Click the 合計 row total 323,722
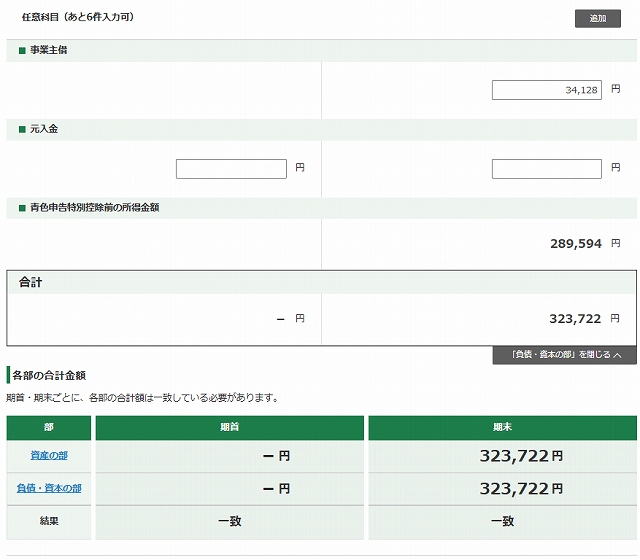This screenshot has height=560, width=640. (x=575, y=319)
